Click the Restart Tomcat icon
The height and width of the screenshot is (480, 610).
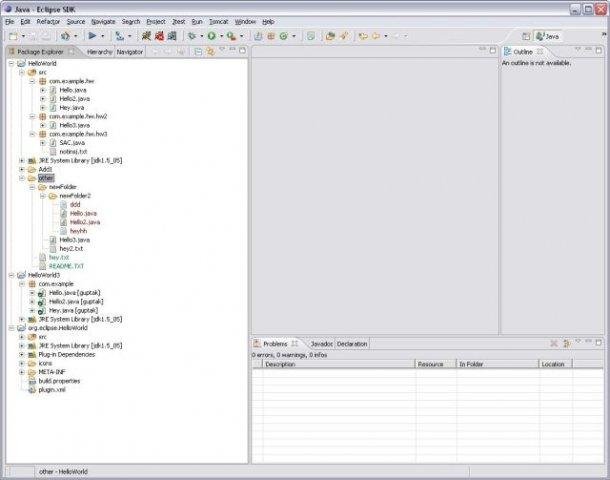click(172, 36)
